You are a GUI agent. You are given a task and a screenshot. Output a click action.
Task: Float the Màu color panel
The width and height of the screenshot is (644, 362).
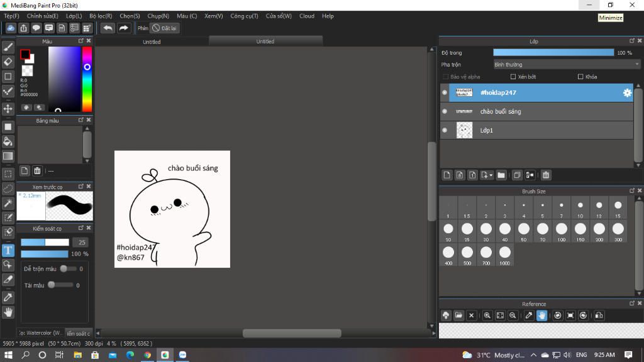point(81,41)
